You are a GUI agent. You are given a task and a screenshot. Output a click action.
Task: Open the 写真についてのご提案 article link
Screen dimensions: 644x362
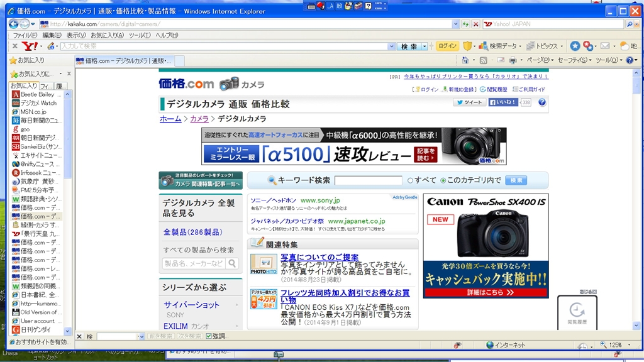pos(319,257)
